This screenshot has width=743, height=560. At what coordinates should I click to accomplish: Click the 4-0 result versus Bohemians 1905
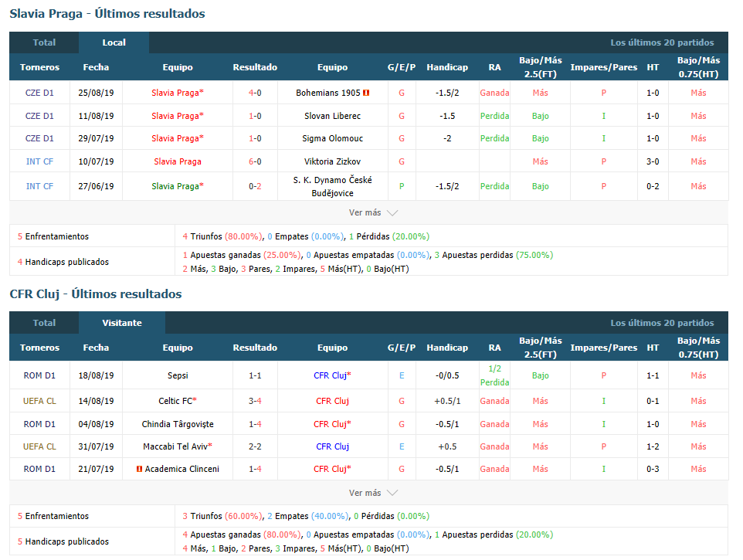point(255,93)
